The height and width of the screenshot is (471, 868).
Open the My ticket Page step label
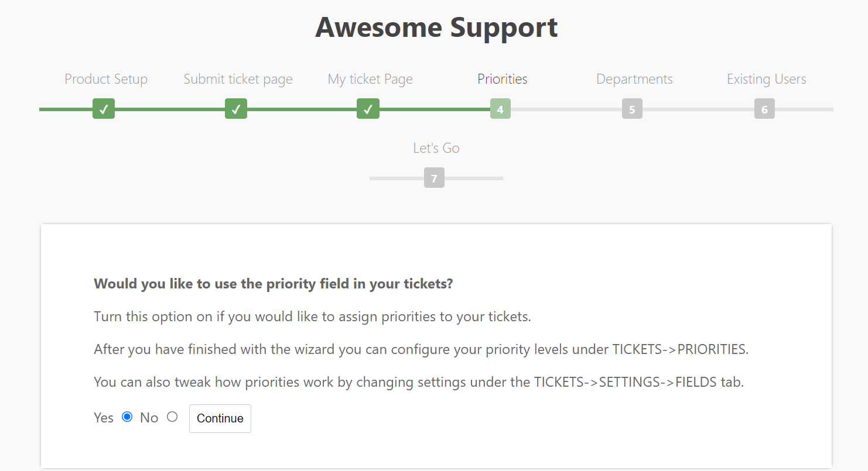point(370,79)
